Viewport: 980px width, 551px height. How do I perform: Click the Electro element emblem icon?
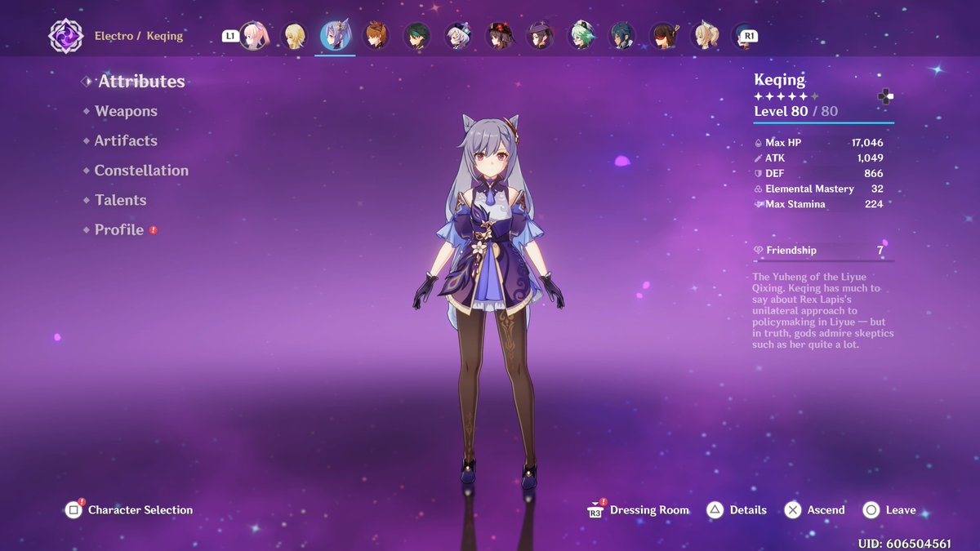coord(65,36)
